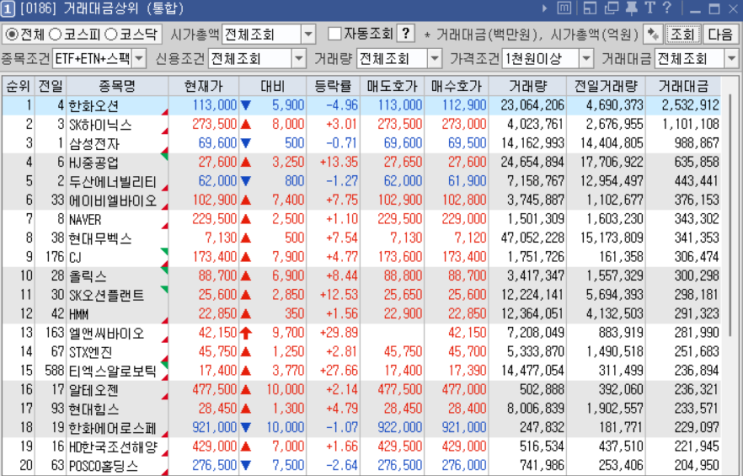Sort by the 현재가 column header
Screen dimensions: 743x476
tap(204, 86)
